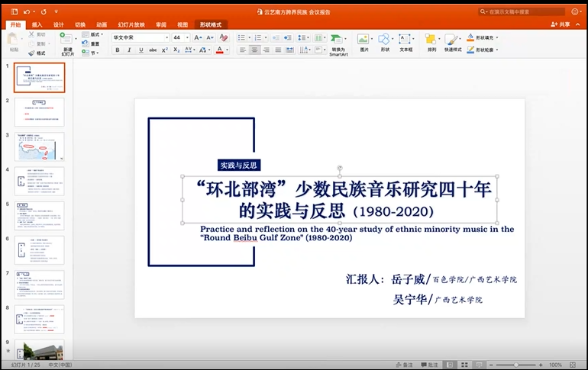588x370 pixels.
Task: Insert a picture using 图片 icon
Action: [363, 42]
